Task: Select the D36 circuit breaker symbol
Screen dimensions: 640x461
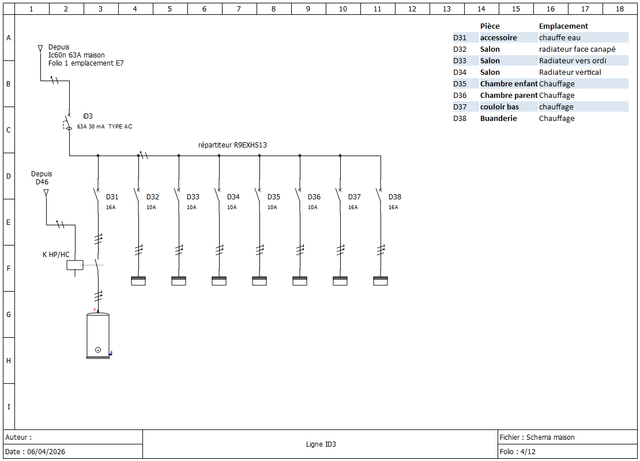Action: click(299, 196)
